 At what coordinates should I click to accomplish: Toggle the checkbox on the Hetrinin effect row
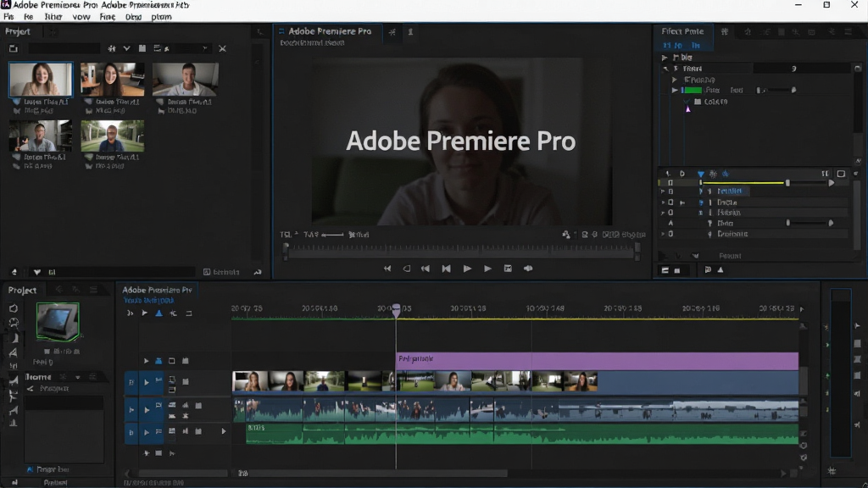(x=670, y=213)
